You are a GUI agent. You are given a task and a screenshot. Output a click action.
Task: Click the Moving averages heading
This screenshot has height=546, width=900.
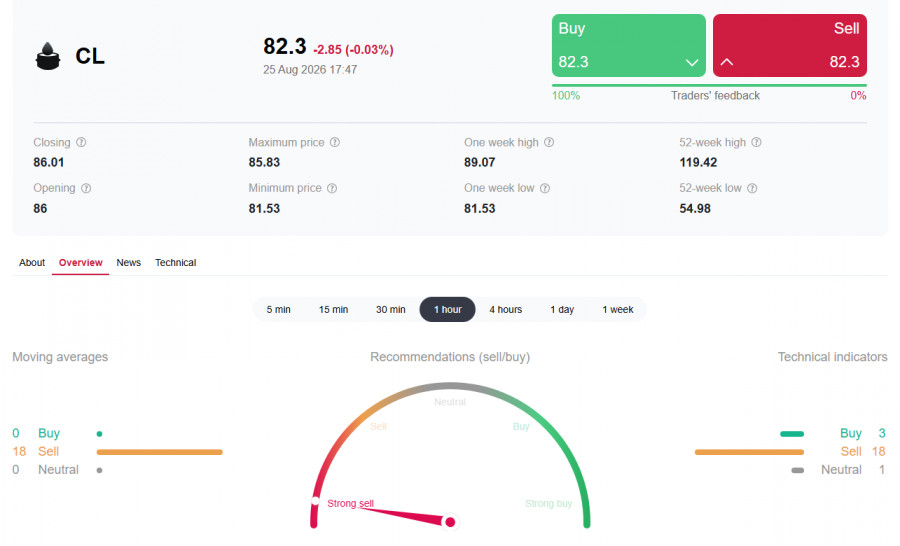pos(60,357)
